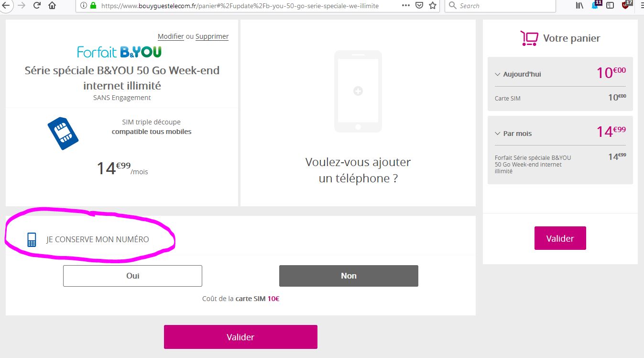Screen dimensions: 644x358
Task: Click the Modifier link
Action: coord(171,36)
